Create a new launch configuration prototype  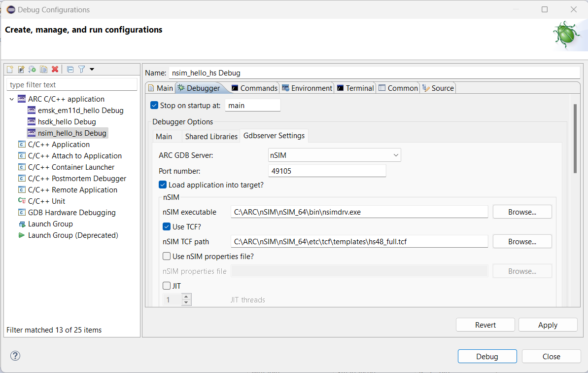pyautogui.click(x=21, y=70)
